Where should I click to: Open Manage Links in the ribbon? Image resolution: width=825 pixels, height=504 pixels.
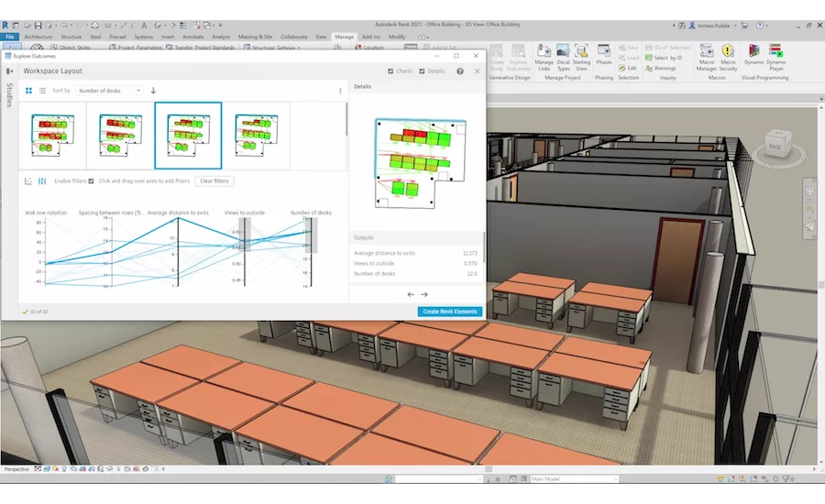tap(544, 58)
